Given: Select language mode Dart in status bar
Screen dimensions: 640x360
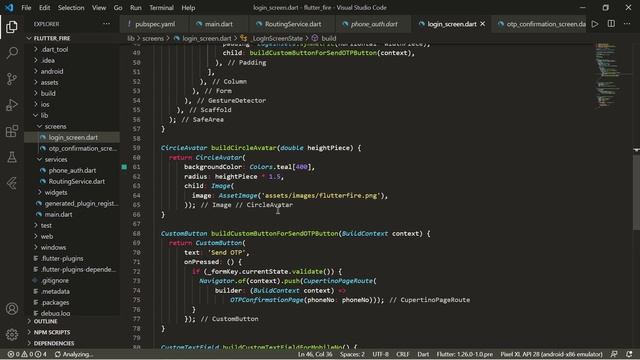Looking at the screenshot, I should point(423,354).
